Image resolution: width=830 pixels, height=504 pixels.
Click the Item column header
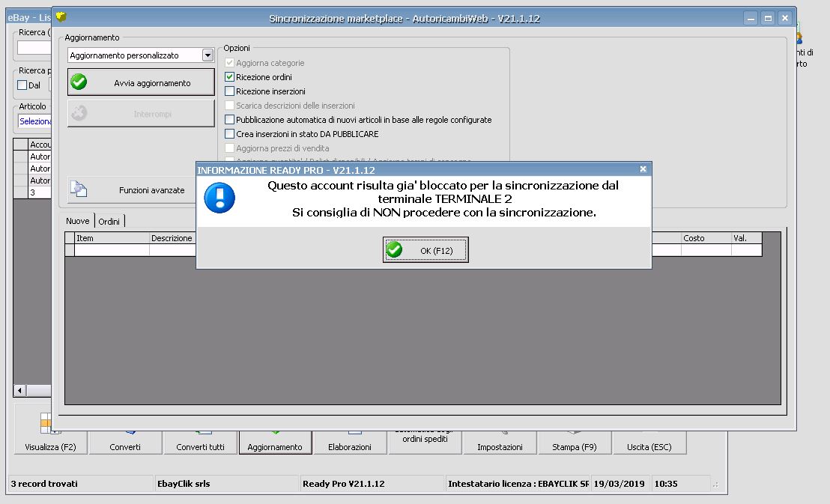(112, 238)
